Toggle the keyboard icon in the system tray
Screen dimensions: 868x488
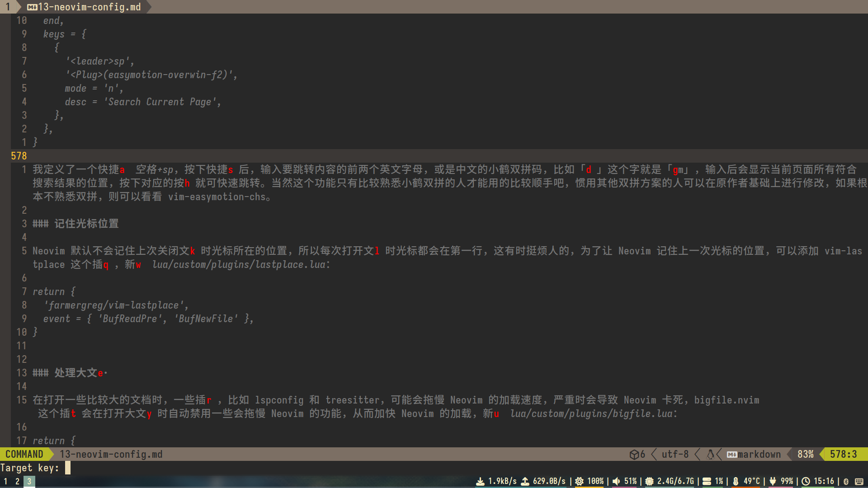pos(859,482)
